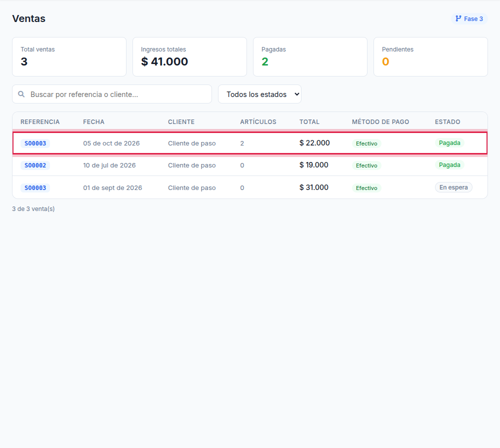Click the ESTADO column header
The width and height of the screenshot is (500, 448).
447,122
